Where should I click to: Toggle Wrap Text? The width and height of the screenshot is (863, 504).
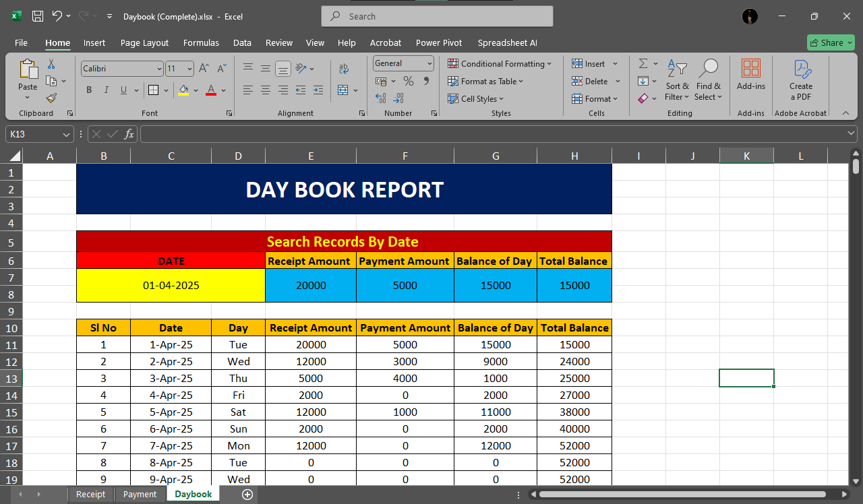(344, 69)
